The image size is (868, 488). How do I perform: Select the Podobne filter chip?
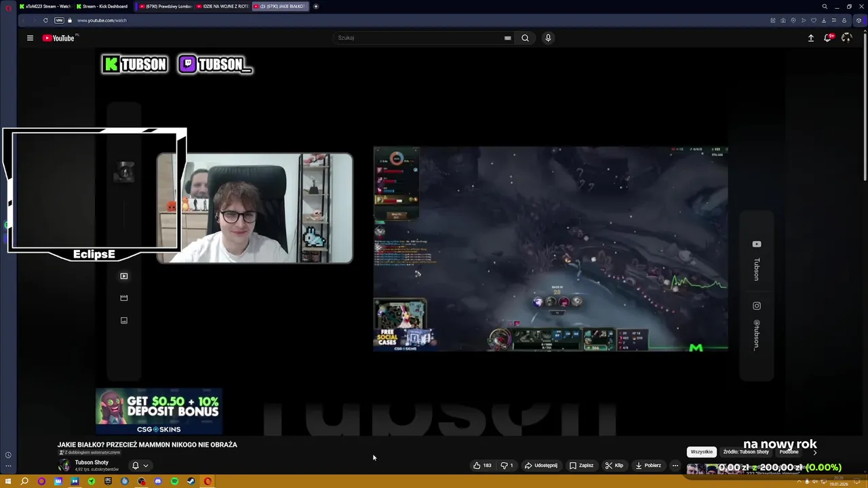pos(789,452)
